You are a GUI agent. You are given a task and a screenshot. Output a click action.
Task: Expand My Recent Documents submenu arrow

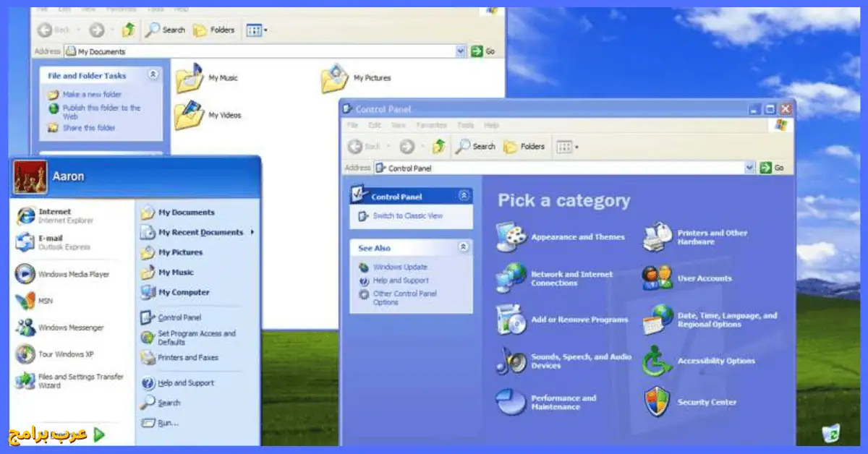252,232
